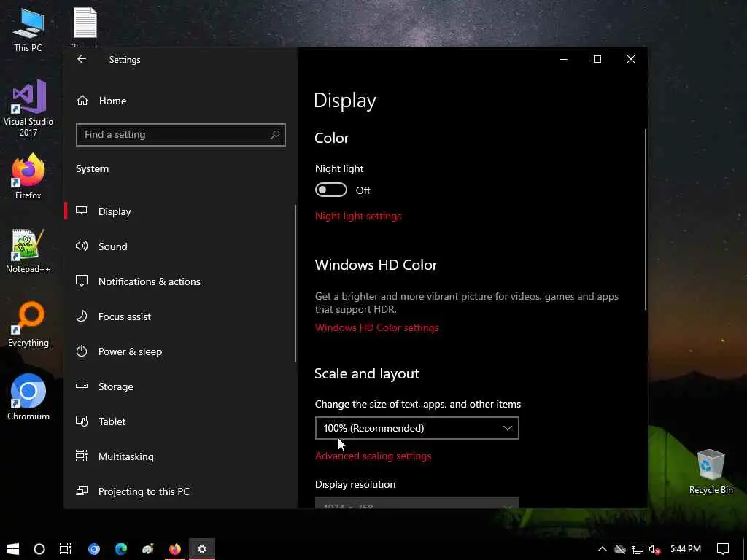The width and height of the screenshot is (747, 560).
Task: Maximize the Settings window
Action: coord(597,59)
